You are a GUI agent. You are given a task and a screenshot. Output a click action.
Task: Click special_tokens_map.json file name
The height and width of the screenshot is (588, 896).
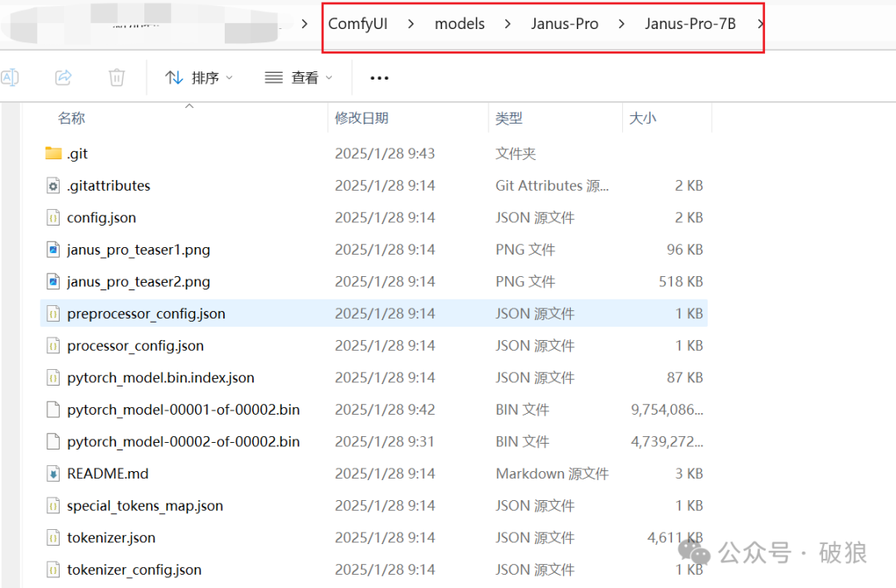[145, 506]
